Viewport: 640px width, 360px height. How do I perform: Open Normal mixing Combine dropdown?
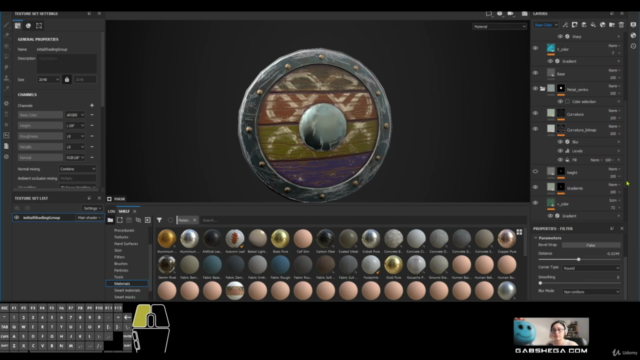[78, 169]
